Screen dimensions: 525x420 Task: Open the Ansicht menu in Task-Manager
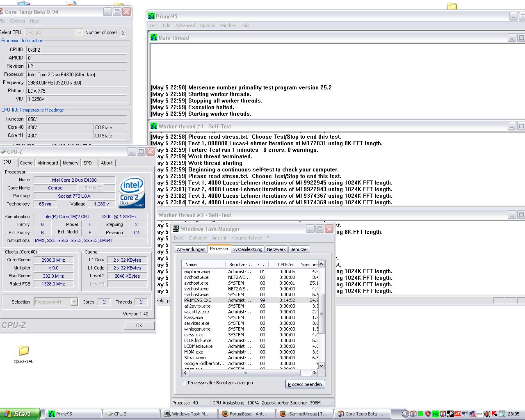click(x=219, y=238)
